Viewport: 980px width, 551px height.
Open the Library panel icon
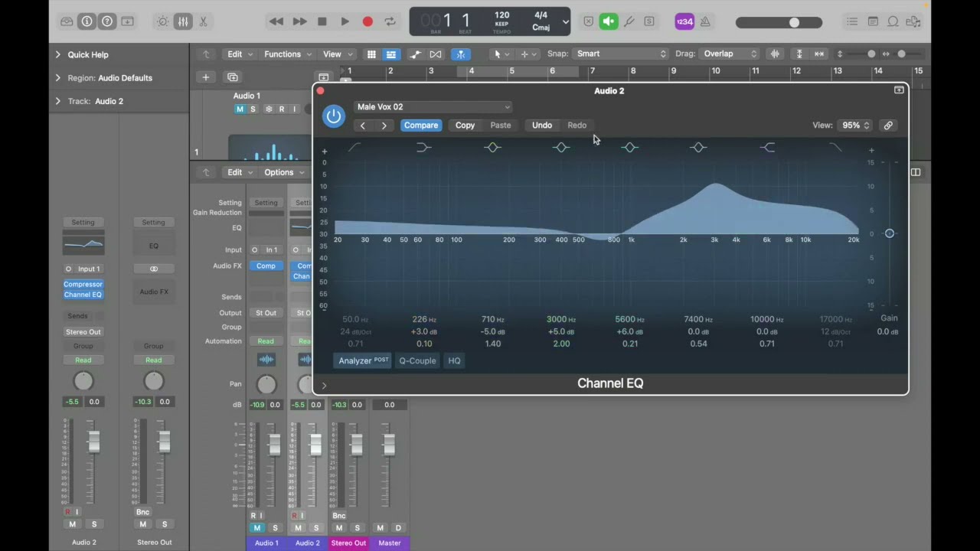click(x=67, y=21)
